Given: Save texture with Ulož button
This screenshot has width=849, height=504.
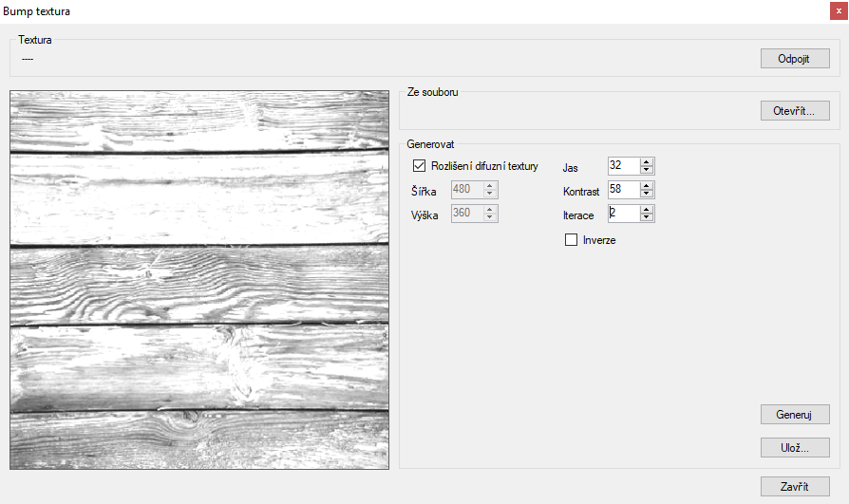Looking at the screenshot, I should [795, 448].
